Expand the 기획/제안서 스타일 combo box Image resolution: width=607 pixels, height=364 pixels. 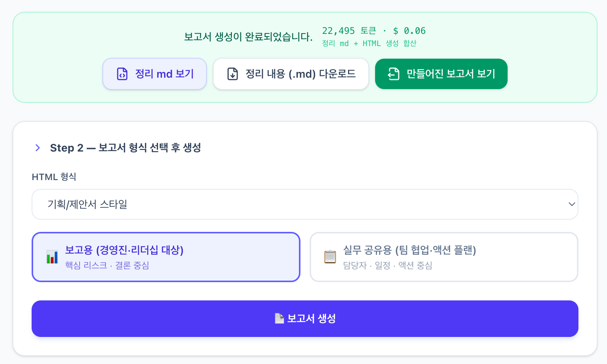[305, 204]
